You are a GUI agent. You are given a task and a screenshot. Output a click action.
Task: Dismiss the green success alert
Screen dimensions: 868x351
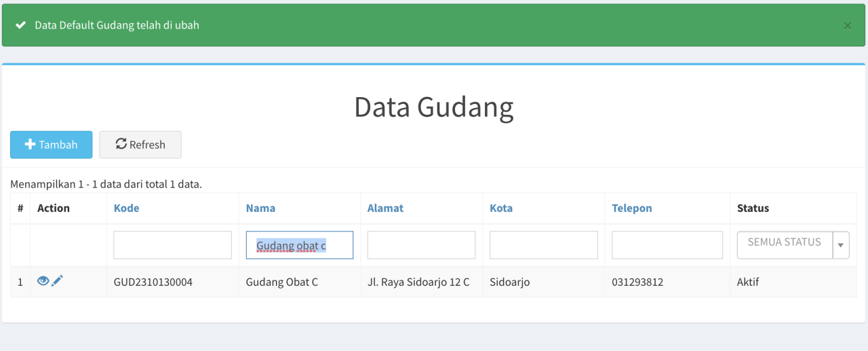click(x=848, y=26)
